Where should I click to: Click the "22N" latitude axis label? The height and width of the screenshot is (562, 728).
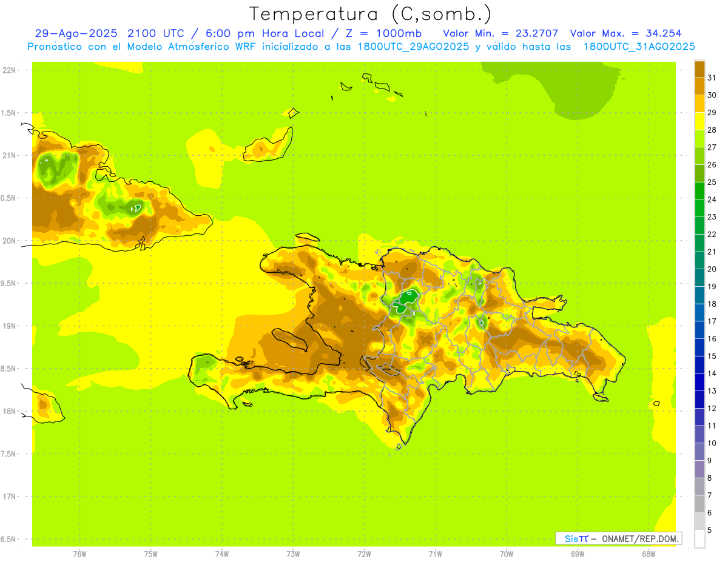tap(9, 70)
